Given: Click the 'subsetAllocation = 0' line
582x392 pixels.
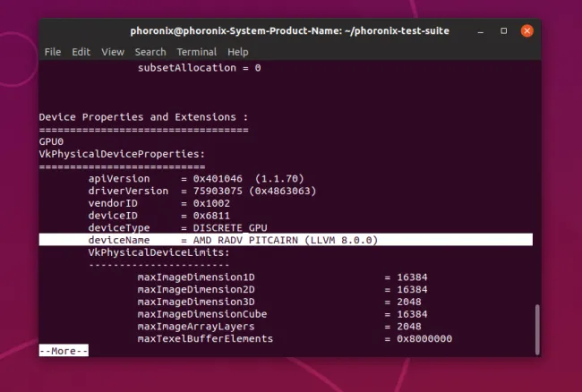Looking at the screenshot, I should pos(200,68).
